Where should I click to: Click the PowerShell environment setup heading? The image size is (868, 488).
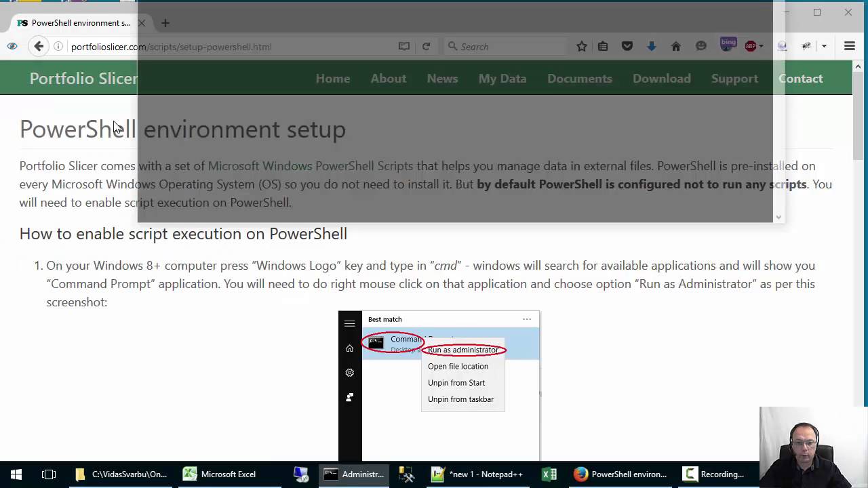click(182, 129)
